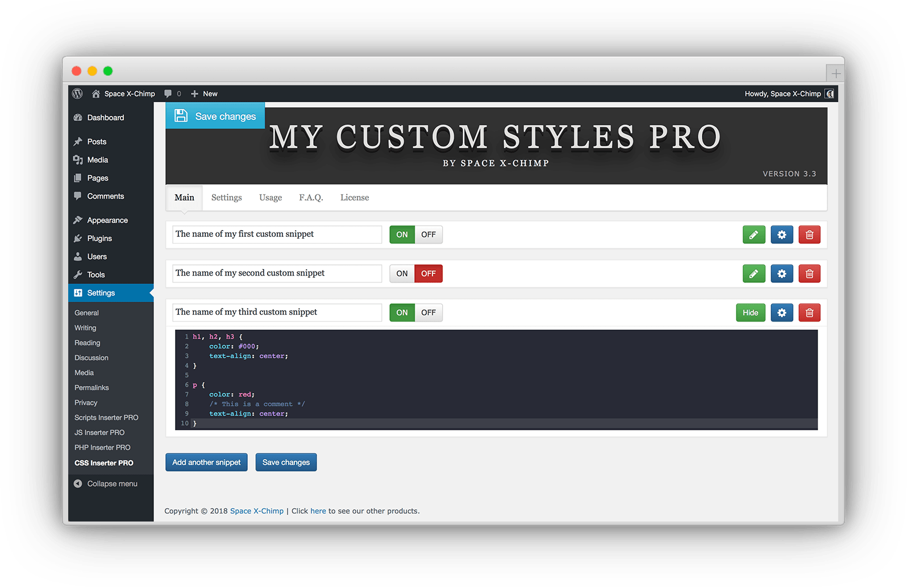Open the Settings tab of the plugin
This screenshot has height=588, width=907.
pos(227,198)
